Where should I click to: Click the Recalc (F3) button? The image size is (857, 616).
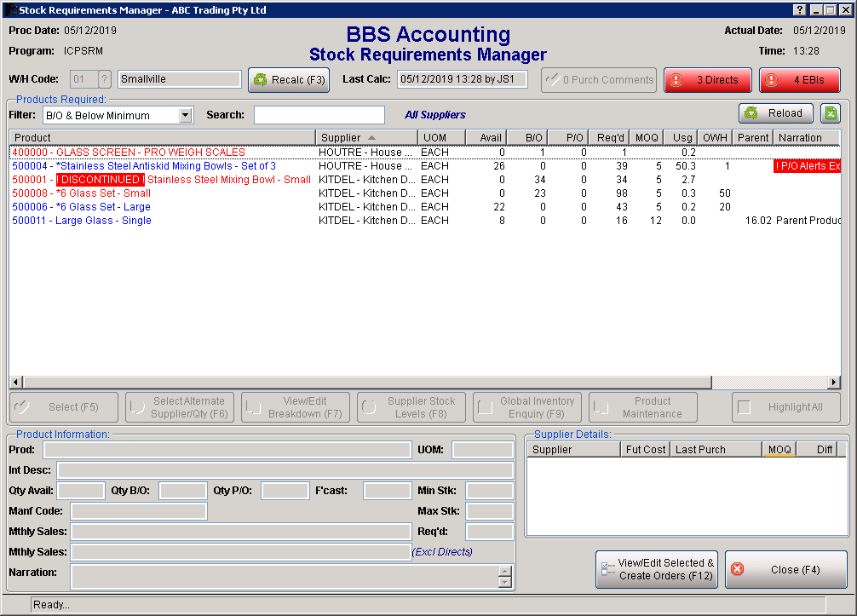(289, 80)
